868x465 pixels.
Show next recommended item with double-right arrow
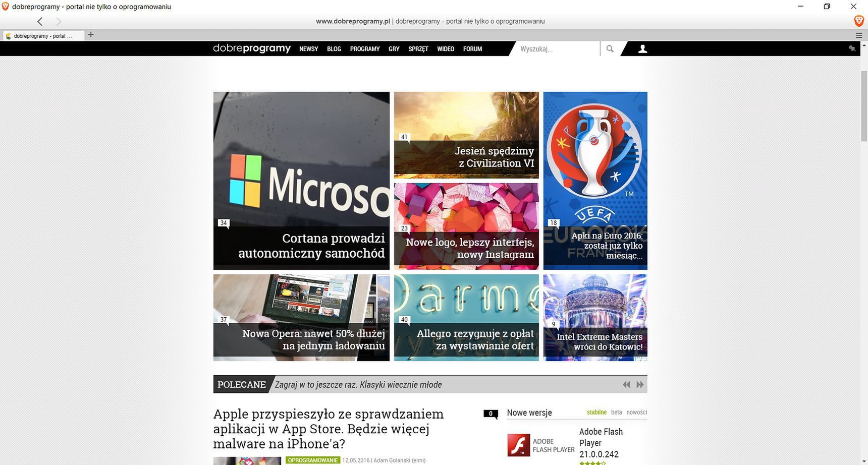tap(640, 384)
